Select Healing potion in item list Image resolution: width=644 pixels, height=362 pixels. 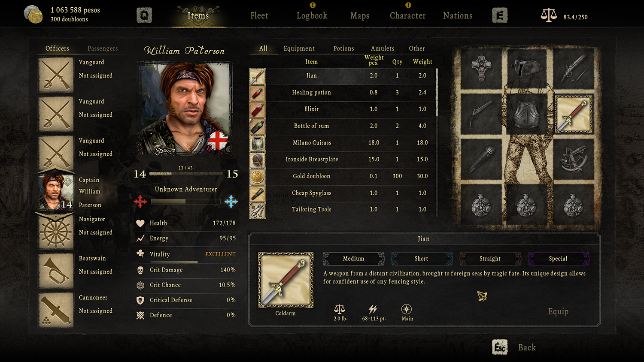(343, 93)
